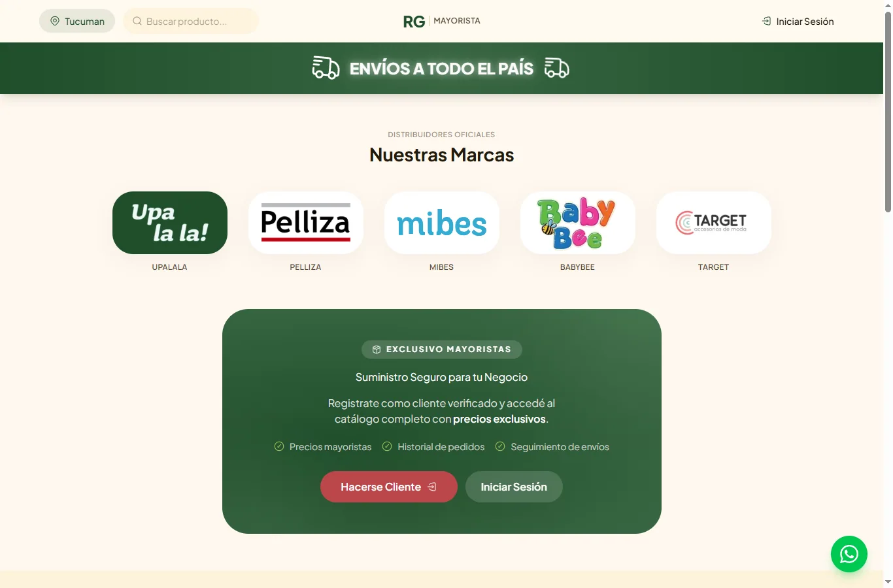Select the PELLIZA brand label
The height and width of the screenshot is (588, 893).
pyautogui.click(x=306, y=267)
